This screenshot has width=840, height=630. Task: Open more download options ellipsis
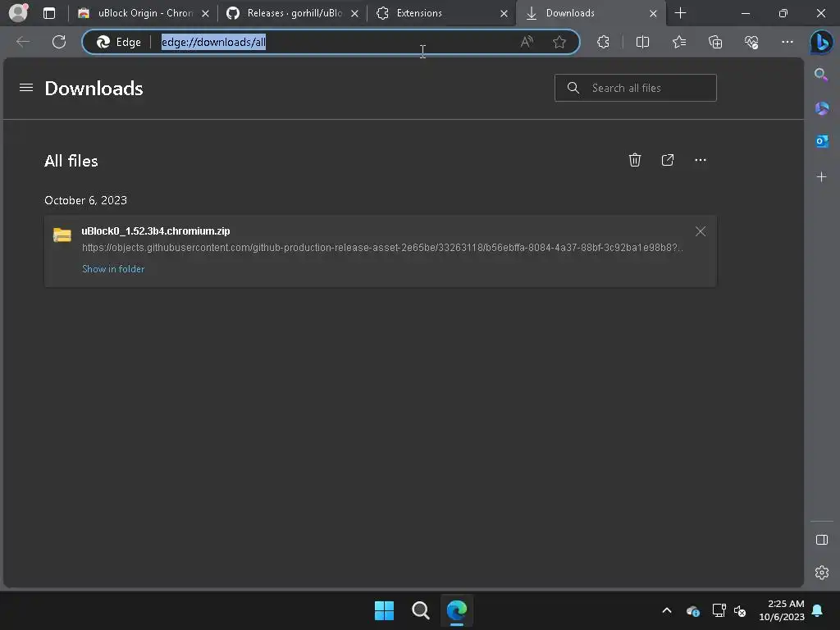(701, 160)
